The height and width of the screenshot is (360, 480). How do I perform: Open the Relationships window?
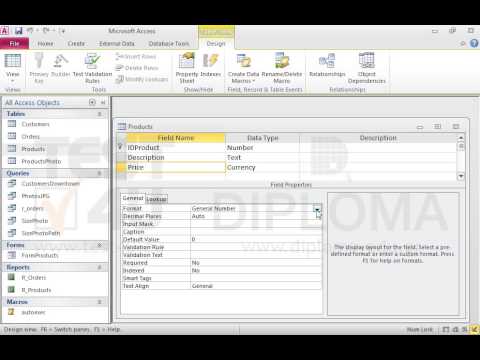pyautogui.click(x=327, y=65)
